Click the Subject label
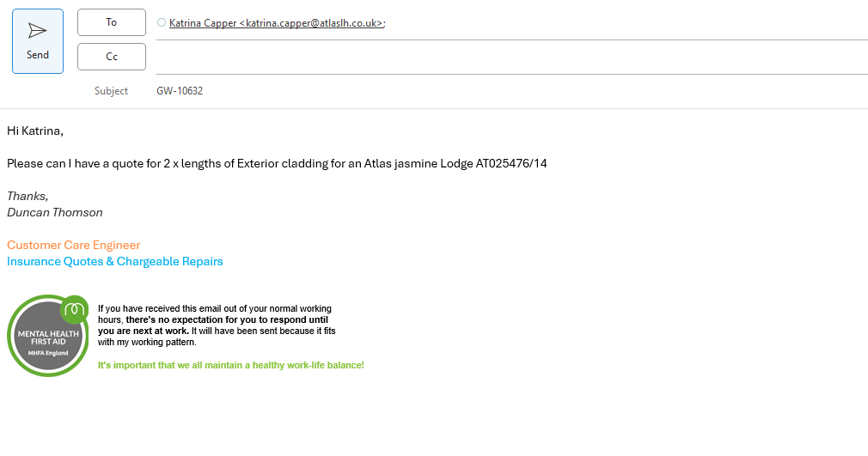 [112, 91]
